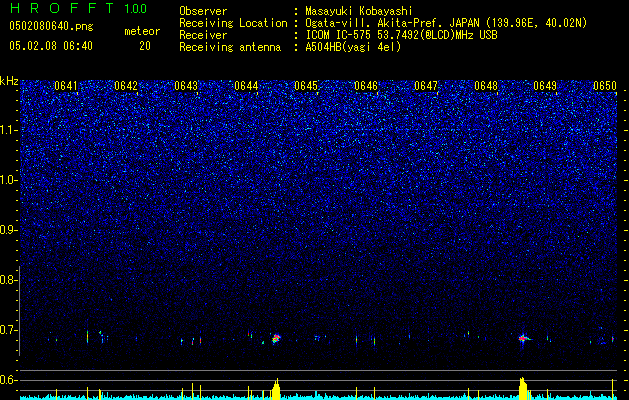The image size is (629, 400).
Task: Click the HROFFT program title
Action: click(x=62, y=8)
